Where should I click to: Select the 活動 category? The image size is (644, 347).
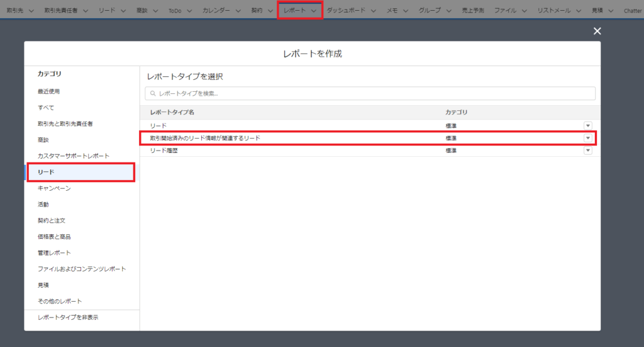[x=43, y=204]
